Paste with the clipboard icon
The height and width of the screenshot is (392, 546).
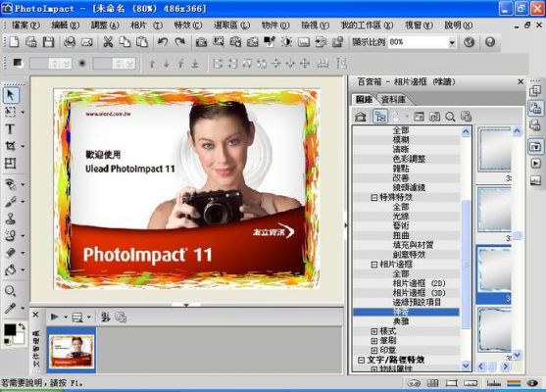[x=142, y=42]
